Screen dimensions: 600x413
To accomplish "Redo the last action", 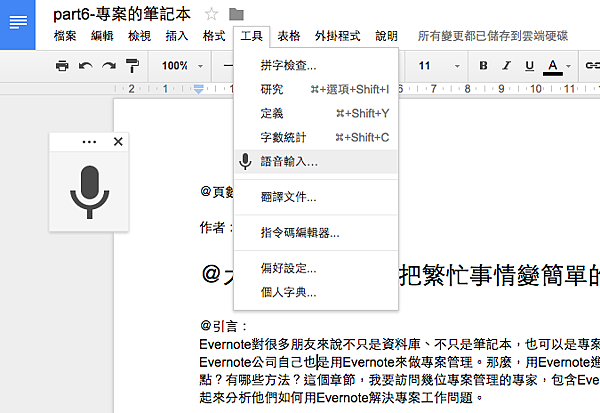I will coord(109,66).
